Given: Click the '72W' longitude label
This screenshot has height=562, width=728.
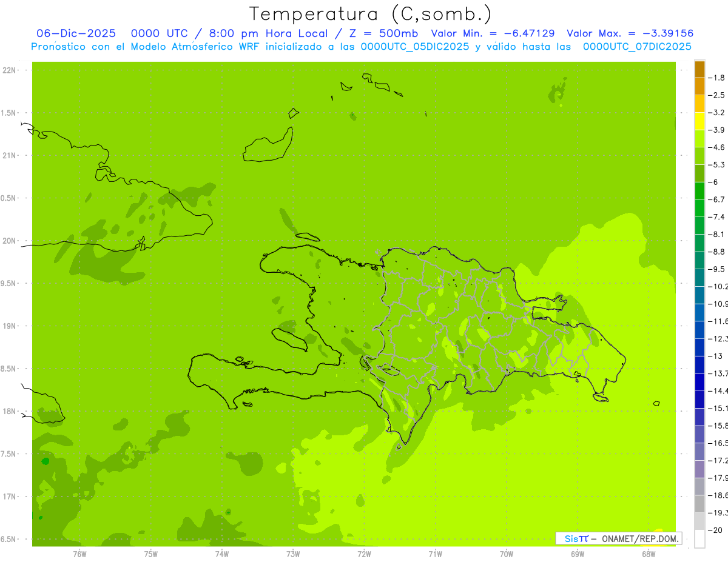Looking at the screenshot, I should (364, 554).
